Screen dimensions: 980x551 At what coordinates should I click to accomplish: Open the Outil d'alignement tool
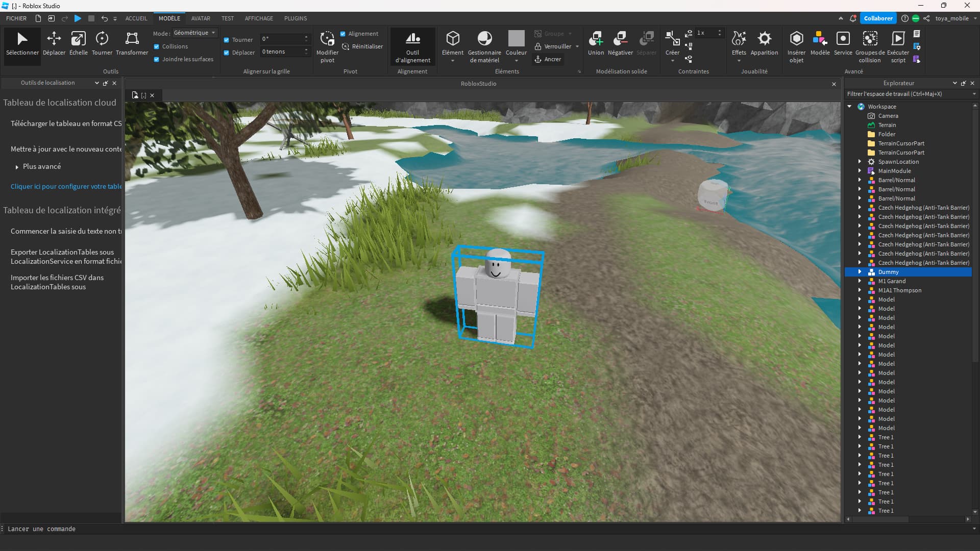(412, 46)
